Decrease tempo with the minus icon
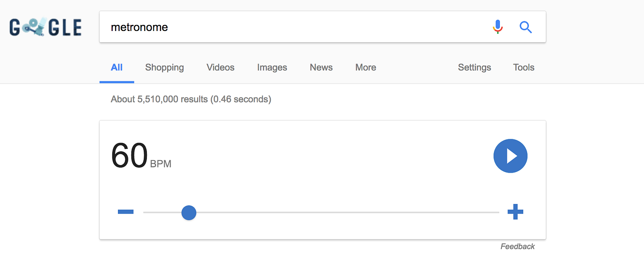This screenshot has height=266, width=644. click(126, 212)
